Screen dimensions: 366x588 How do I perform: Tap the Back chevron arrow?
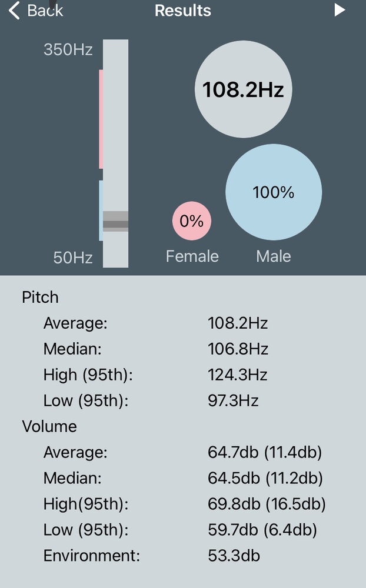(14, 10)
